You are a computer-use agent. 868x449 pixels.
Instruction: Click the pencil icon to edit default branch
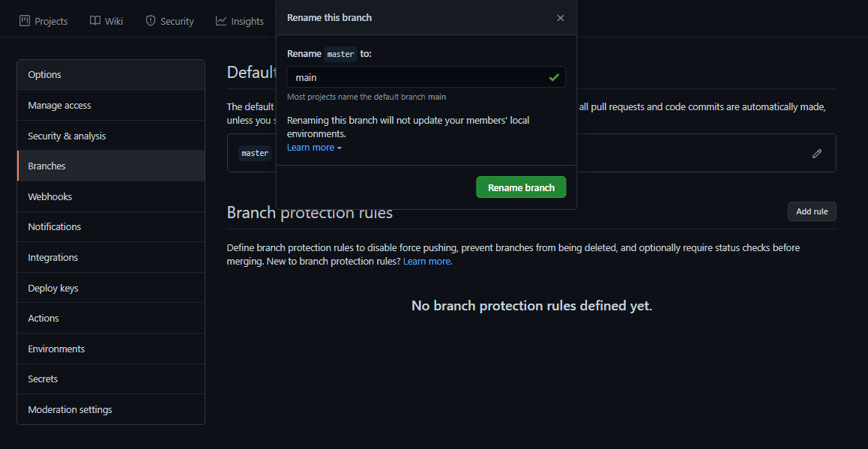point(816,153)
